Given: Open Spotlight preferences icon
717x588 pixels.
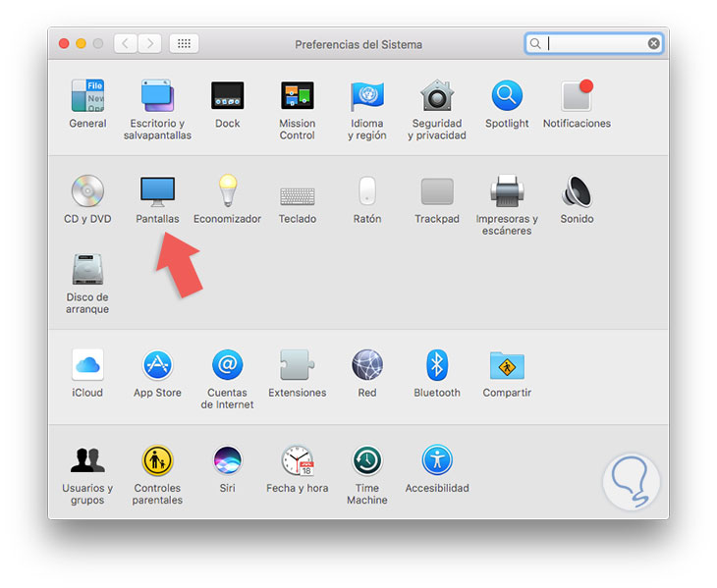Looking at the screenshot, I should click(x=507, y=95).
